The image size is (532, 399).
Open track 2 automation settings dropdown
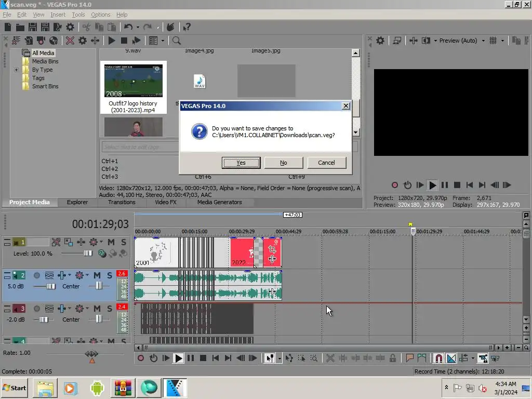click(87, 275)
